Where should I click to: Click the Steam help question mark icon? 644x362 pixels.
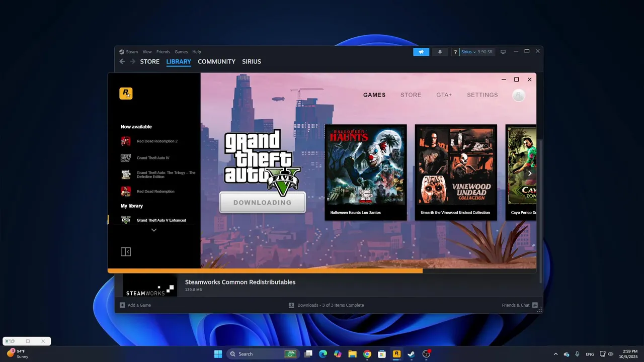click(455, 52)
